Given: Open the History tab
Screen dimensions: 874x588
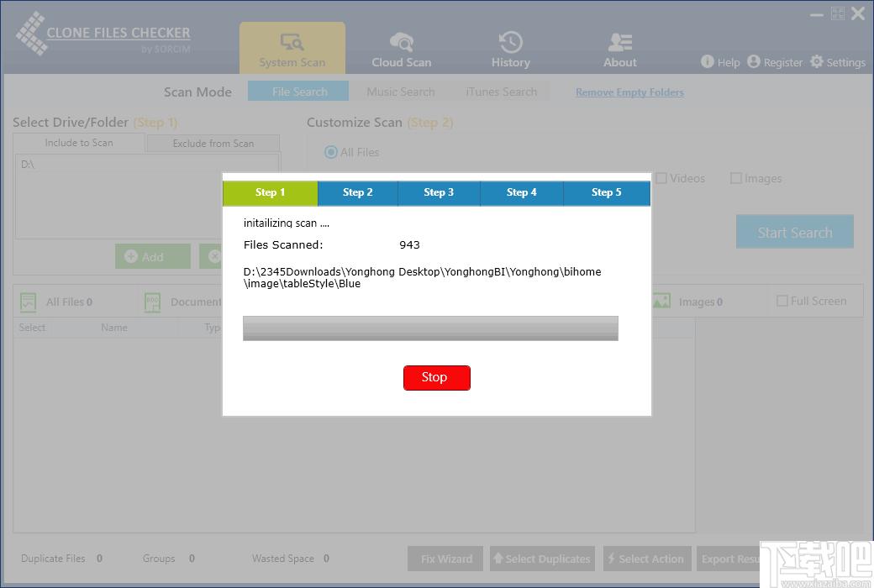Looking at the screenshot, I should (x=511, y=50).
